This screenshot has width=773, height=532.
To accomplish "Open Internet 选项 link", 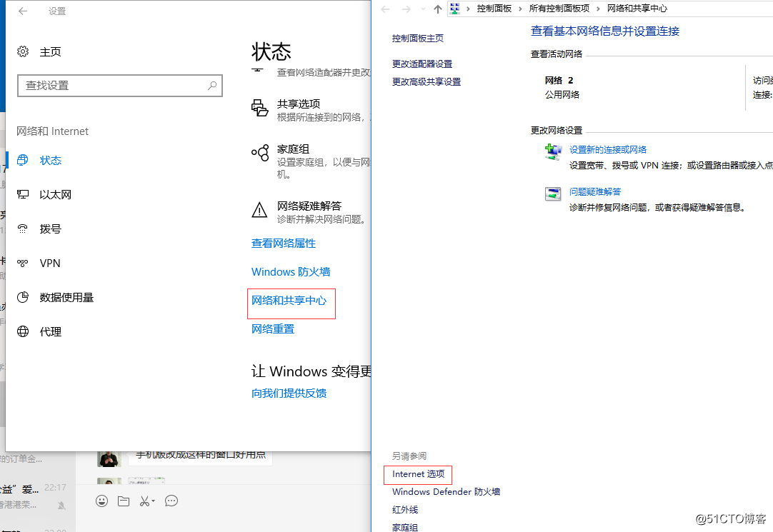I will click(418, 474).
